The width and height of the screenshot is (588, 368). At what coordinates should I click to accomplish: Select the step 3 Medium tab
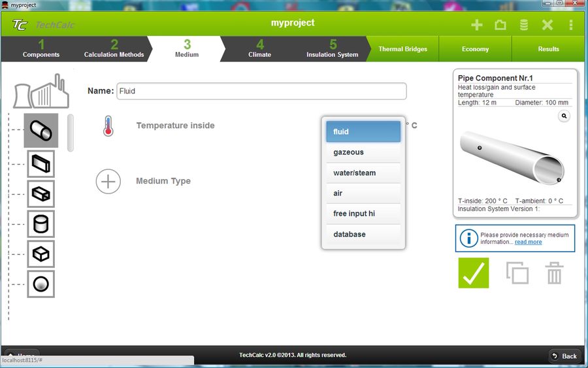point(187,49)
